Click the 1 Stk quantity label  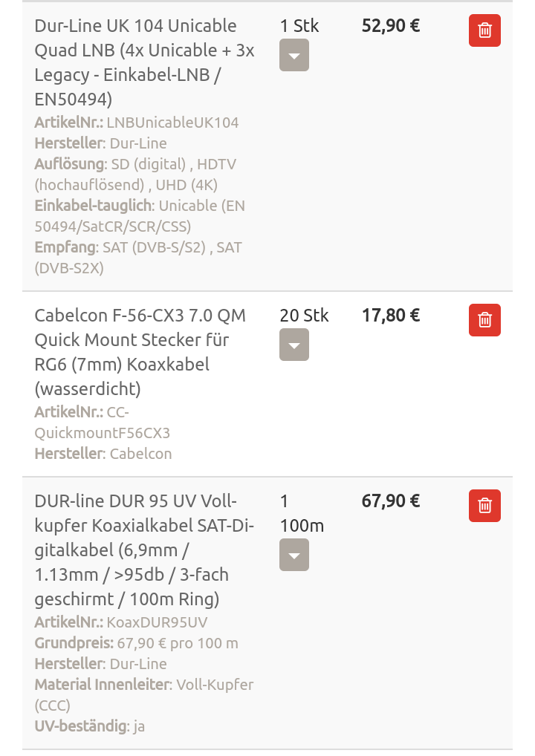299,26
